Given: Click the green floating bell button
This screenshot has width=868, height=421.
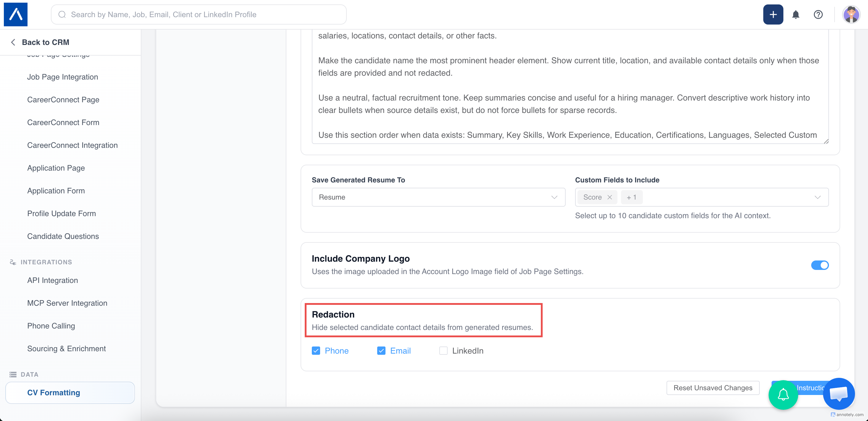Looking at the screenshot, I should point(783,395).
